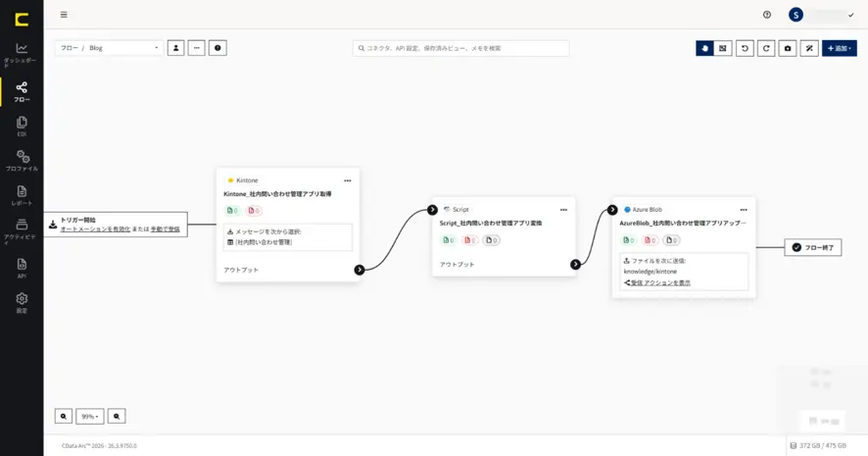Click Script gray pending file counter
The width and height of the screenshot is (868, 456).
coord(491,240)
